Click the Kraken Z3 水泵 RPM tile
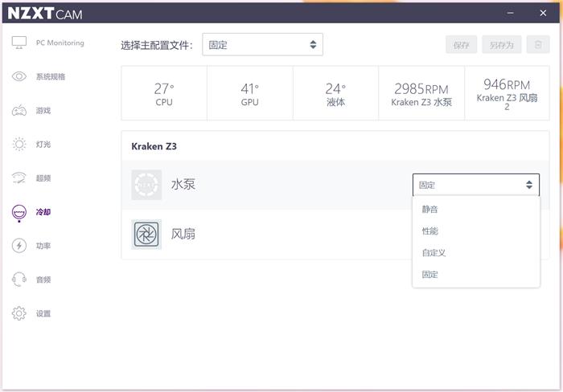Viewport: 563px width, 392px height. coord(421,94)
